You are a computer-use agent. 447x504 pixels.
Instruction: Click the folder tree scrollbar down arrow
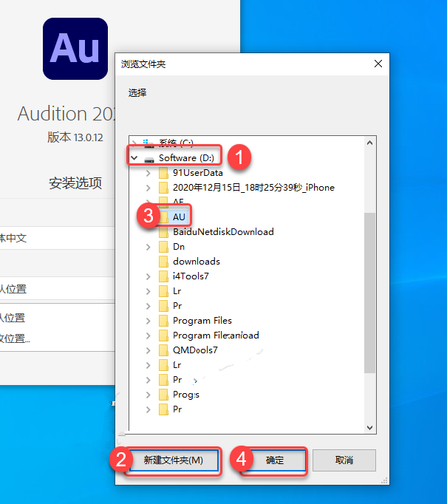coord(369,427)
